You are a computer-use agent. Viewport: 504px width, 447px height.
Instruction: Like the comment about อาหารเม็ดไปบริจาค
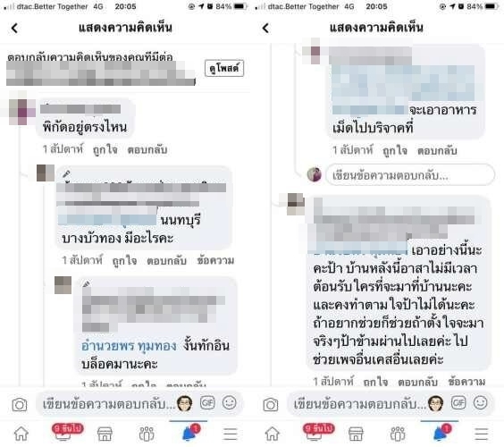[395, 150]
